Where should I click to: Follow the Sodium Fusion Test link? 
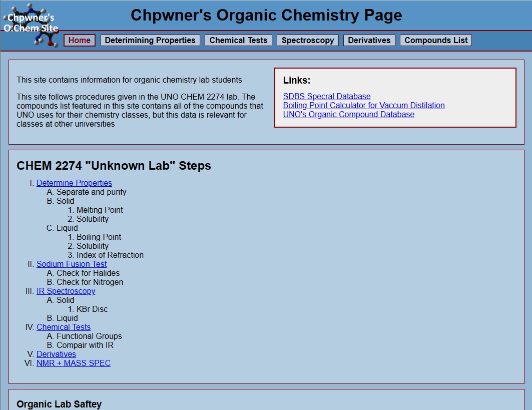point(72,264)
